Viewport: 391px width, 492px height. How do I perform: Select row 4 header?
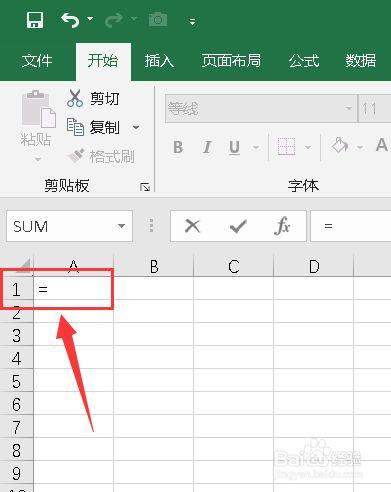pos(16,358)
